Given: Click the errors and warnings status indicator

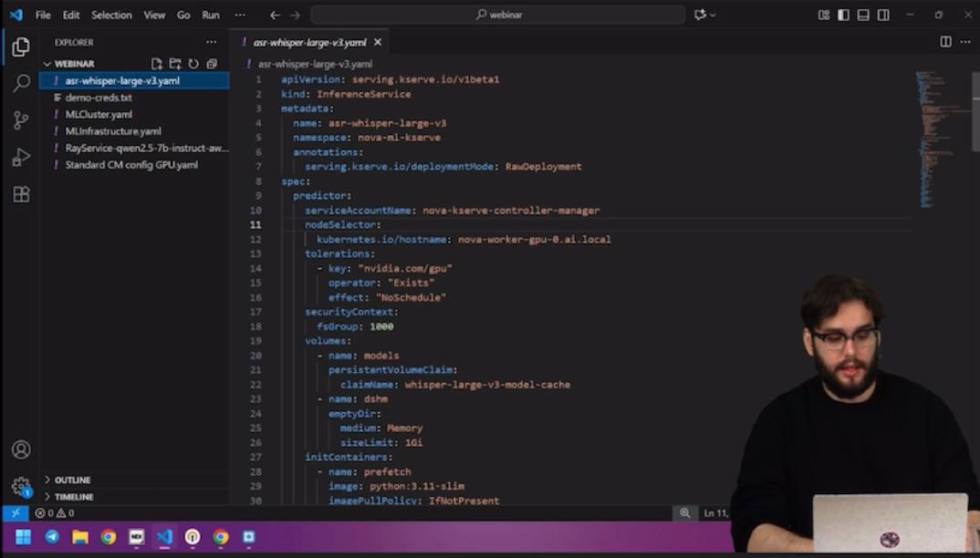Looking at the screenshot, I should (x=55, y=513).
